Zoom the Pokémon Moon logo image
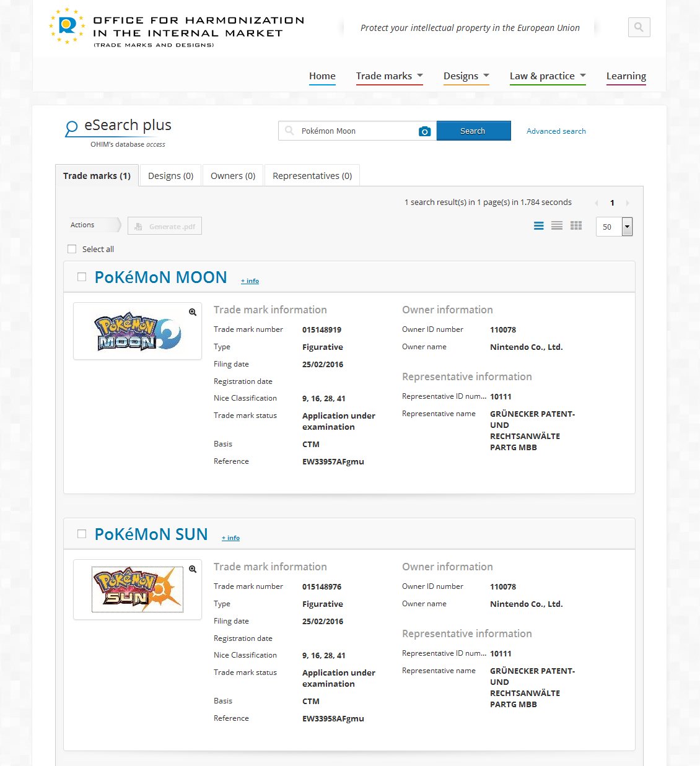Viewport: 700px width, 766px height. click(x=193, y=312)
